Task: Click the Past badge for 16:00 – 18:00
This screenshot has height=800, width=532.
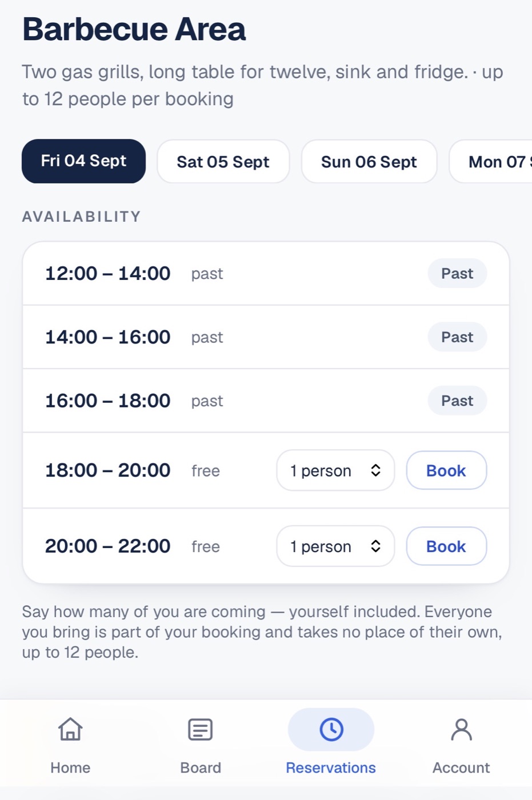Action: [x=457, y=401]
